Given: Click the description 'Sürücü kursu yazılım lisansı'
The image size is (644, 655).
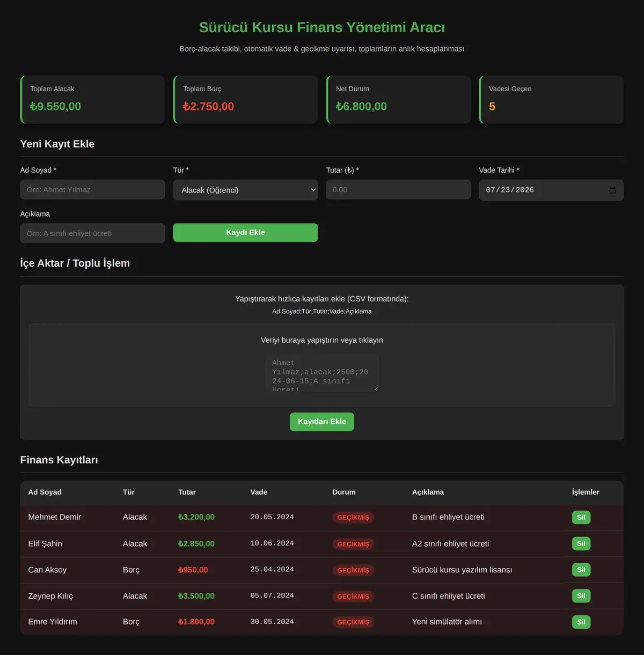Looking at the screenshot, I should (x=462, y=570).
